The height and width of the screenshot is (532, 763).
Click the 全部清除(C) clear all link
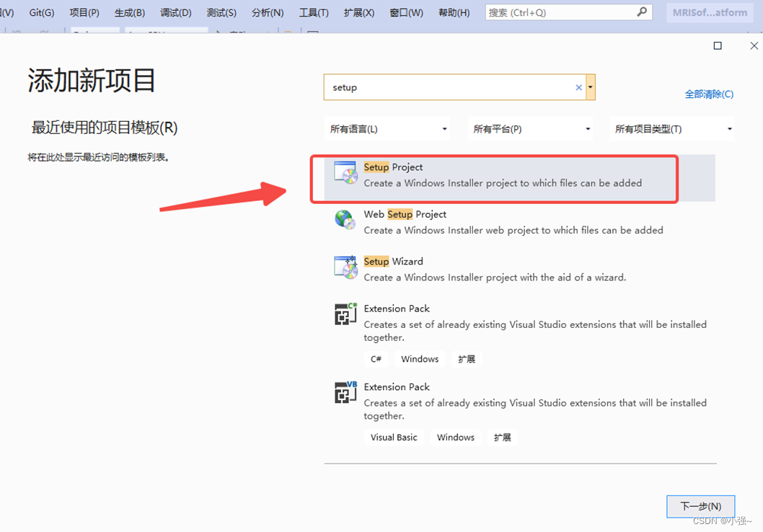[x=709, y=94]
